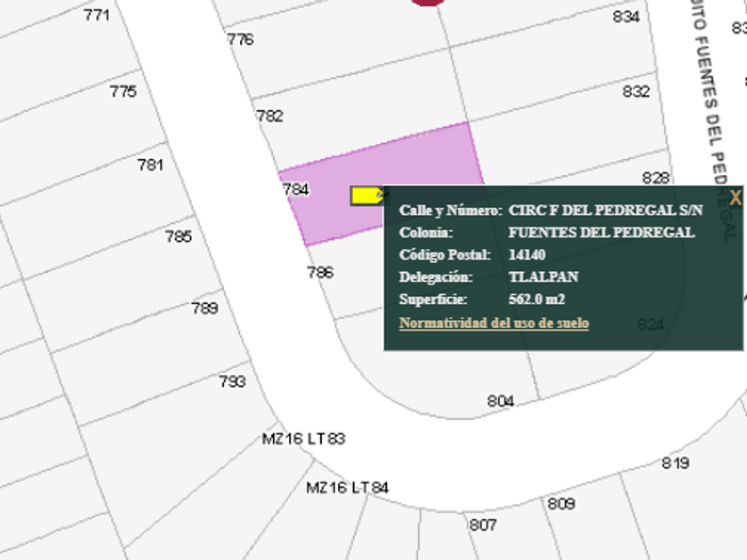Close the parcel info popup

point(735,198)
